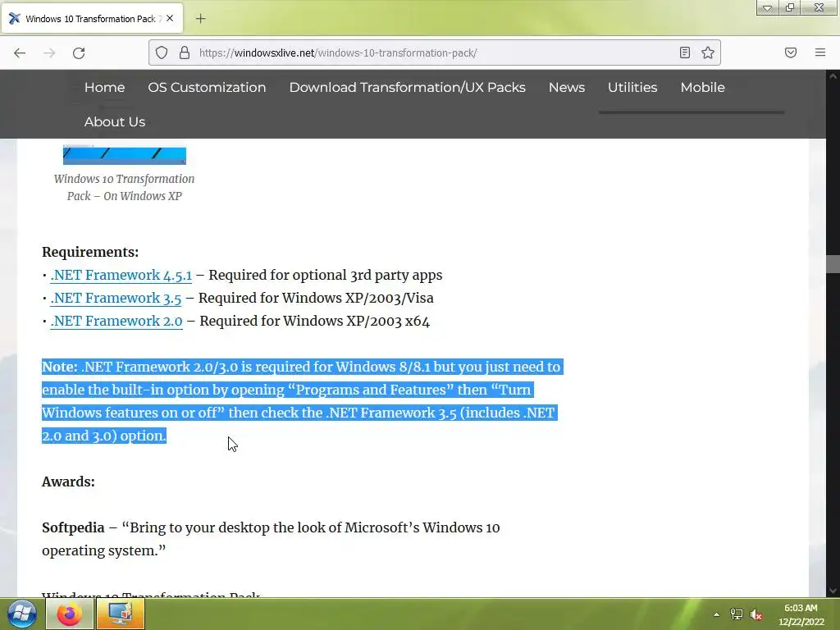Click the monitor app taskbar icon
Viewport: 840px width, 630px height.
click(121, 614)
